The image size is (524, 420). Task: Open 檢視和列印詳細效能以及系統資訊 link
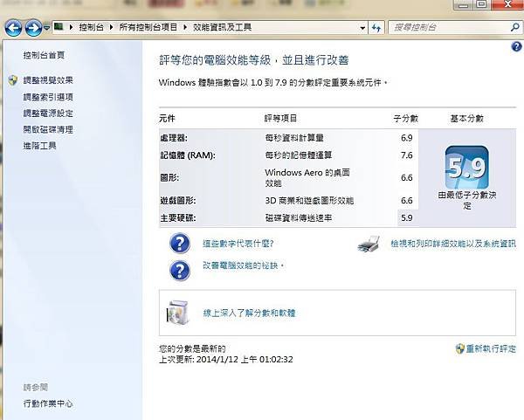pos(453,244)
